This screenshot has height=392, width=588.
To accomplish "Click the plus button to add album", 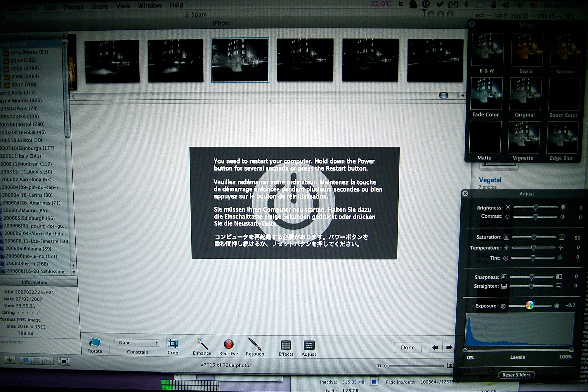I will click(x=10, y=360).
